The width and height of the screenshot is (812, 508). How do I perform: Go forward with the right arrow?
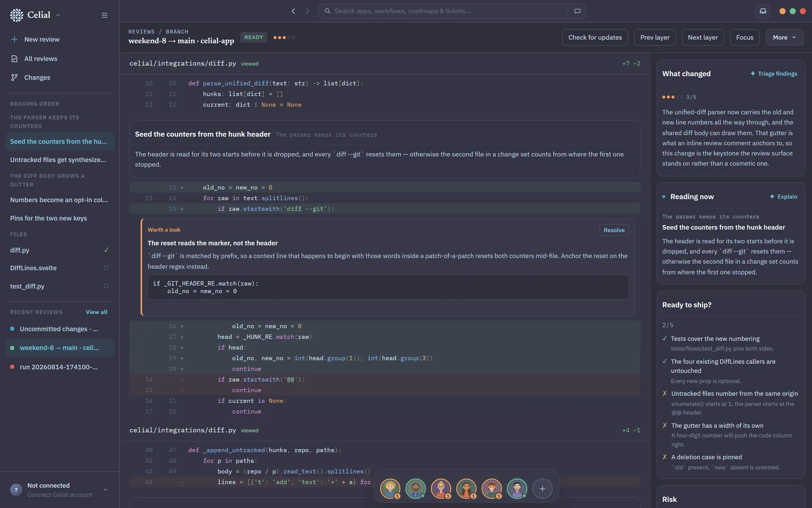point(308,11)
